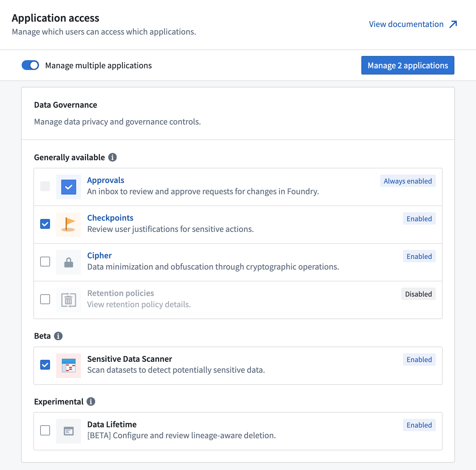Click the Approvals inbox description text
This screenshot has width=476, height=470.
[203, 191]
